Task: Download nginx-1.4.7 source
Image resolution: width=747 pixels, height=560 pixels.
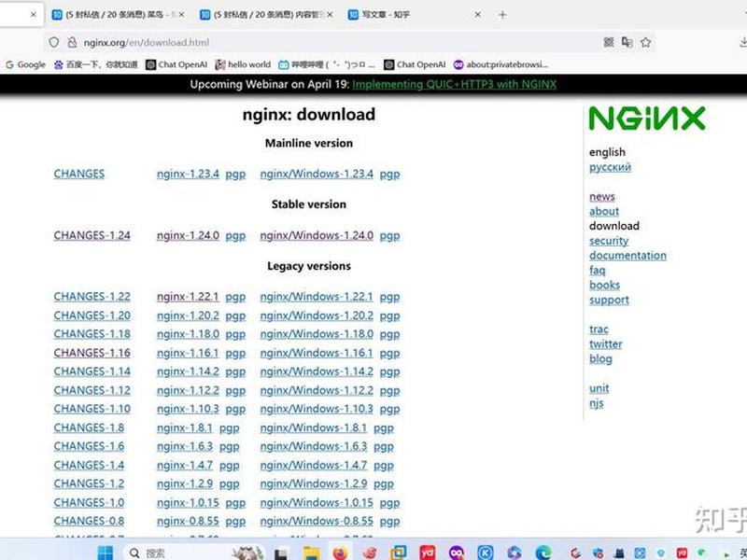Action: [x=185, y=465]
